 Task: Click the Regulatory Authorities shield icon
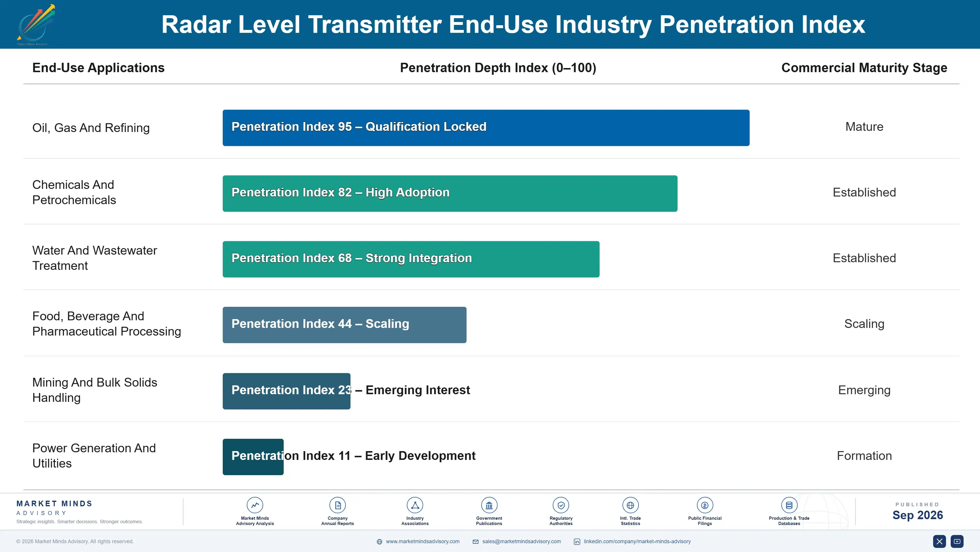click(x=561, y=505)
